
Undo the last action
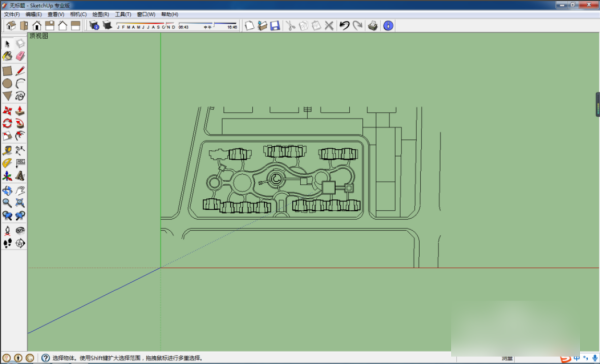tap(344, 26)
